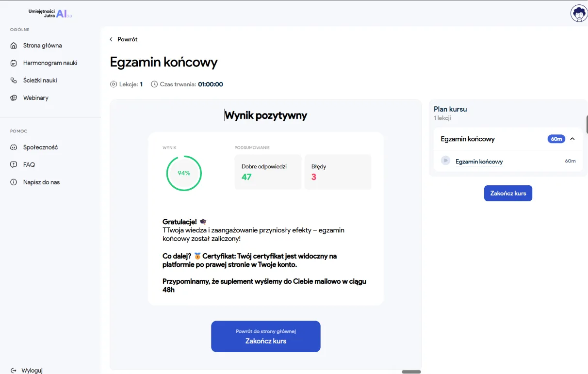Click the info icon beside Napisz do nas
This screenshot has height=374, width=588.
pos(14,182)
